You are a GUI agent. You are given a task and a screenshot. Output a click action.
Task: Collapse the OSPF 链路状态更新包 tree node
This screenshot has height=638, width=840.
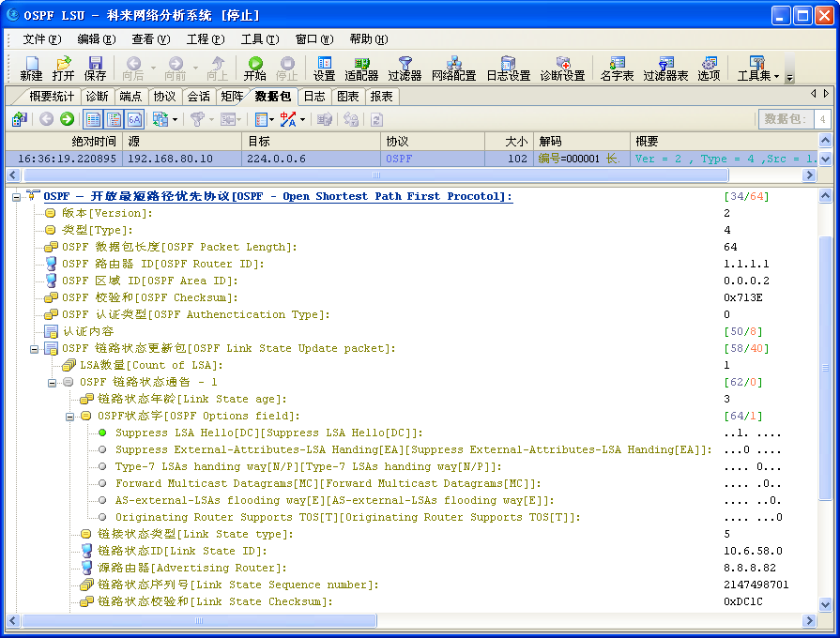[x=35, y=348]
